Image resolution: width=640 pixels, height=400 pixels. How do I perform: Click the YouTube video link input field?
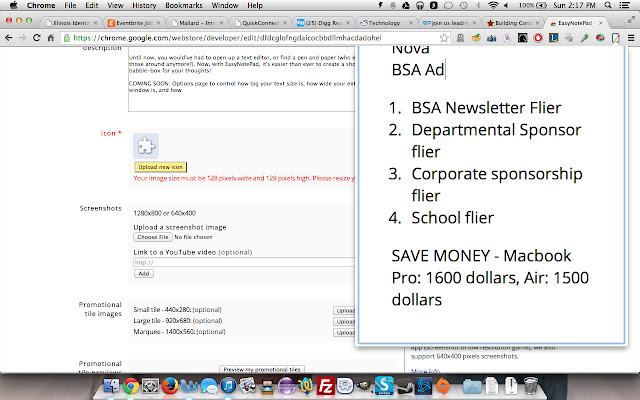[244, 262]
